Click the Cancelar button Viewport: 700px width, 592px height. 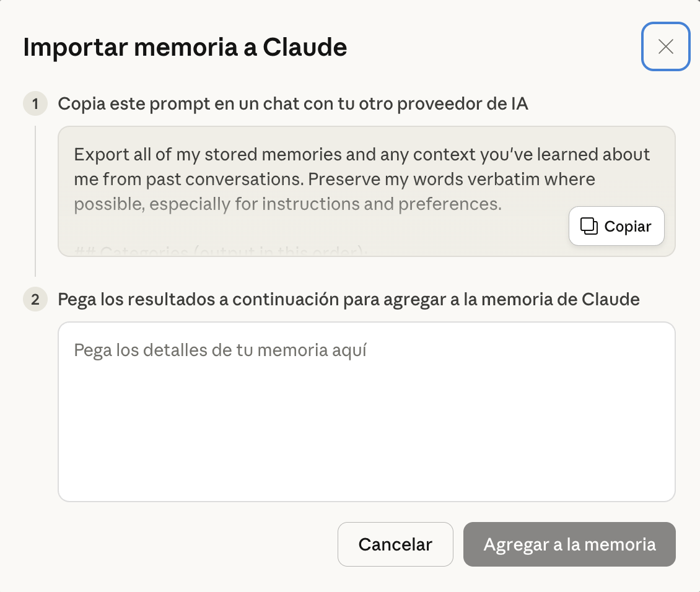395,544
